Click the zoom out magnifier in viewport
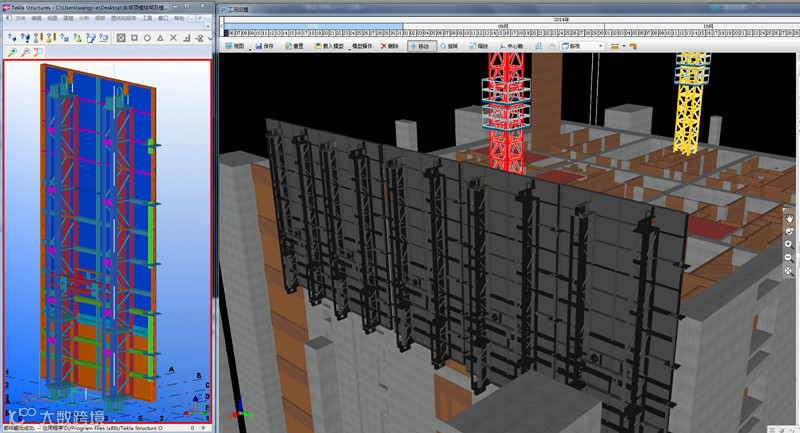This screenshot has height=433, width=800. tap(789, 257)
